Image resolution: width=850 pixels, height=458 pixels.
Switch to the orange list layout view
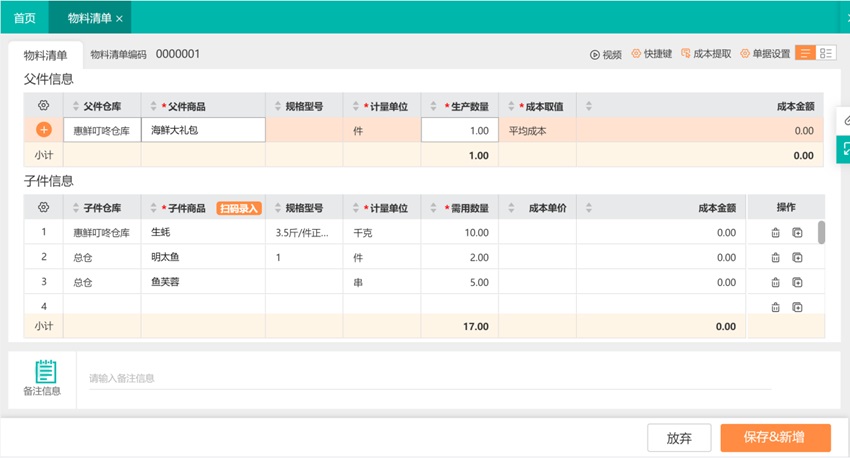coord(805,53)
